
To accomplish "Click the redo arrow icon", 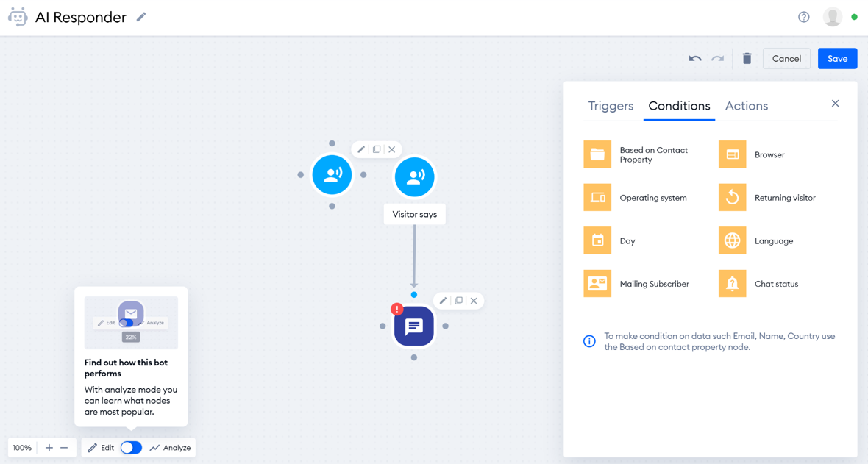I will tap(717, 59).
